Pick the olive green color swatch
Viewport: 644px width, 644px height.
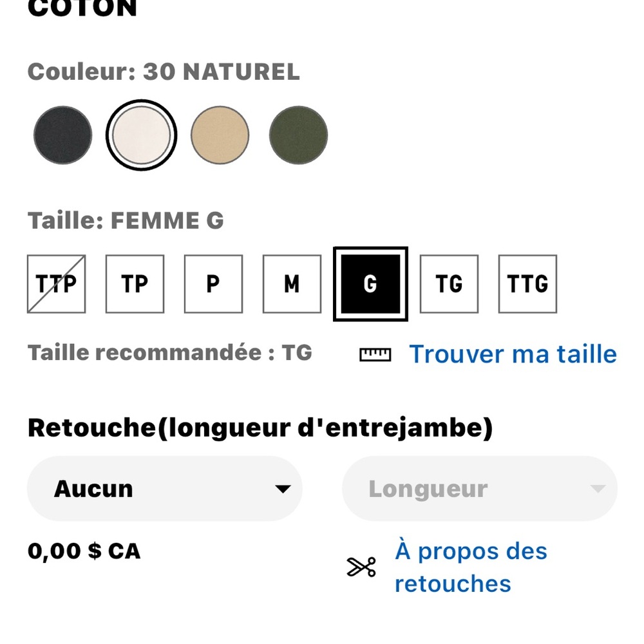[x=298, y=135]
